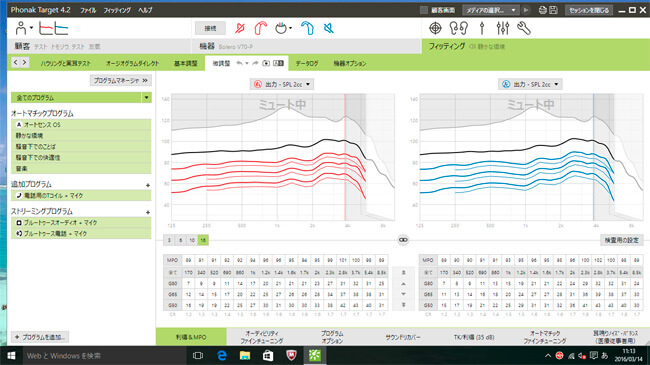Expand the cable device dropdown arrow
The height and width of the screenshot is (365, 650).
pos(290,28)
